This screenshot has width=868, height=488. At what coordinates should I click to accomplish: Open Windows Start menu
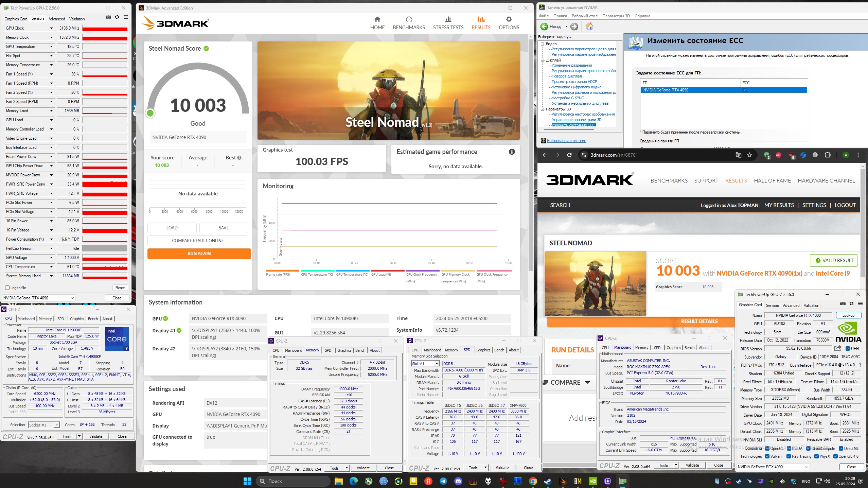(247, 481)
